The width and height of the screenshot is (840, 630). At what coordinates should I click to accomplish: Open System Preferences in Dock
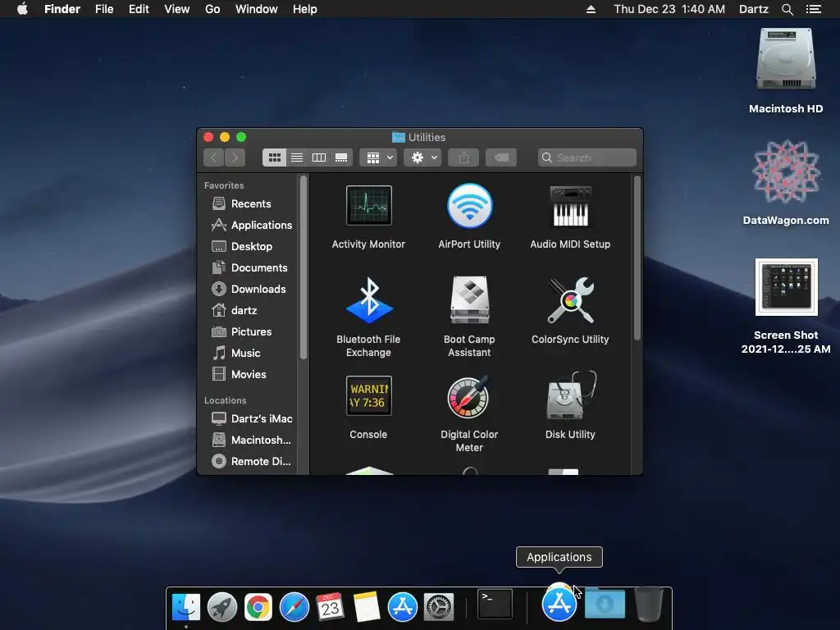pos(439,607)
